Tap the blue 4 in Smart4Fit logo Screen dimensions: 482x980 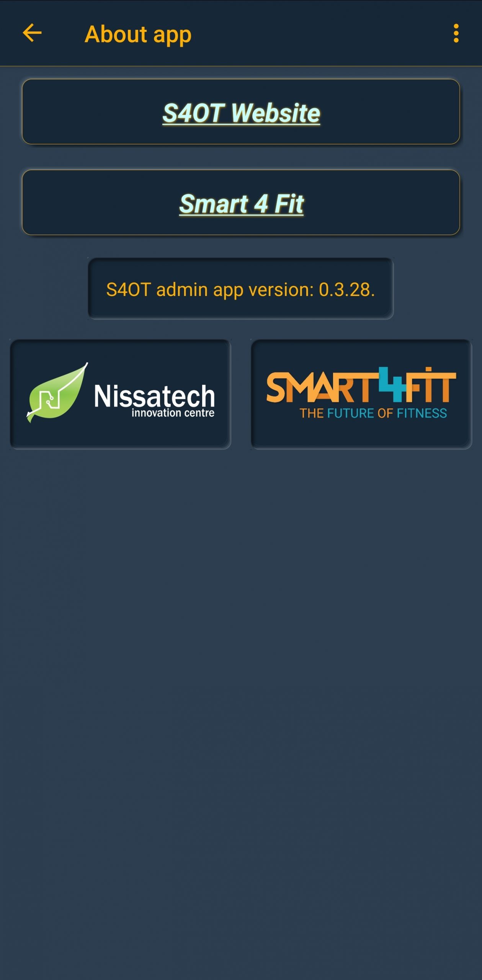coord(392,384)
